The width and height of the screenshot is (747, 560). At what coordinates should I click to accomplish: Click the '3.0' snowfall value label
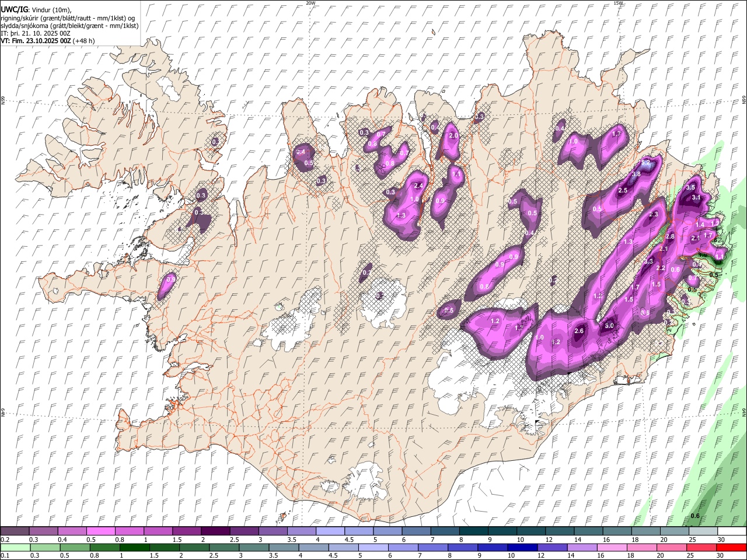point(609,325)
